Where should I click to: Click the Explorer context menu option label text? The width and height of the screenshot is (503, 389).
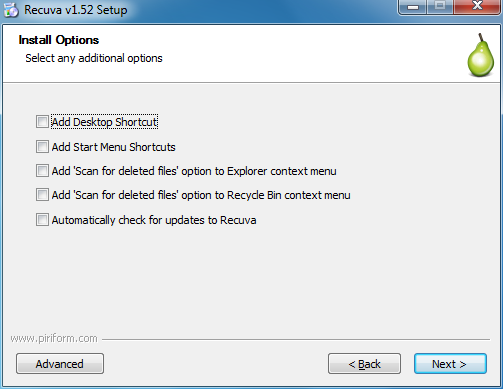194,171
